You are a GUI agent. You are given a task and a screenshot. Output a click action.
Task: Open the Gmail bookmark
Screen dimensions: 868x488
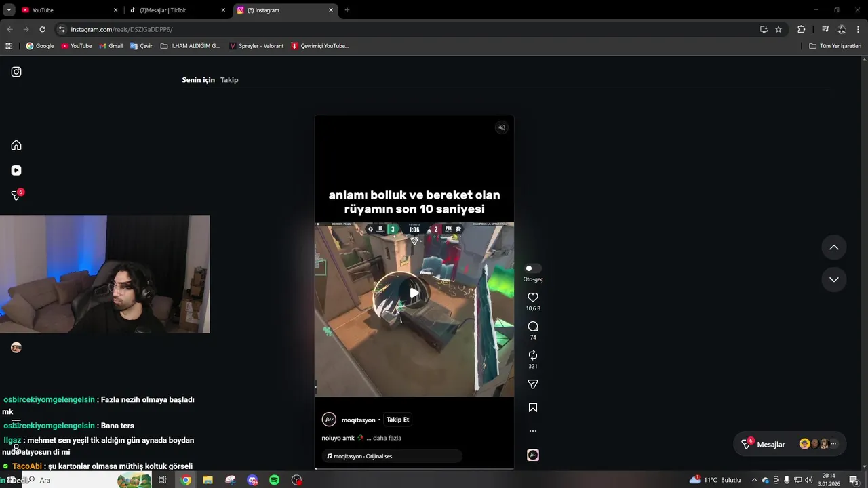click(111, 46)
